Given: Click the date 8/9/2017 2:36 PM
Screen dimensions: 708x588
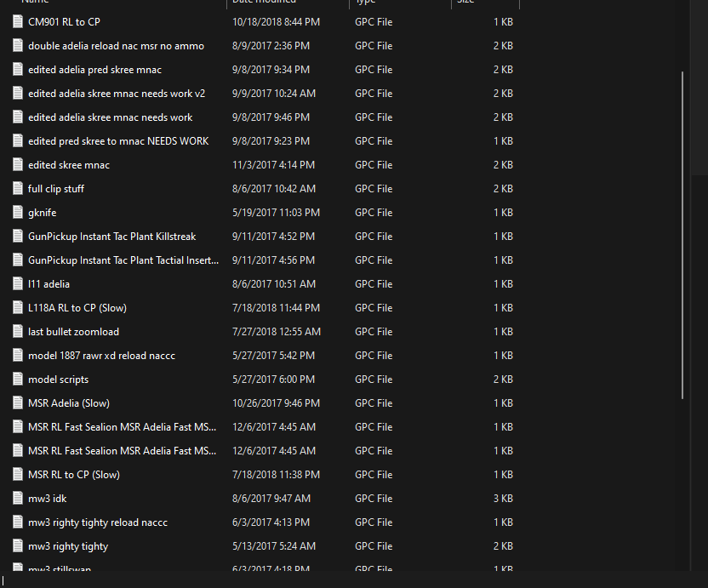Looking at the screenshot, I should 271,46.
